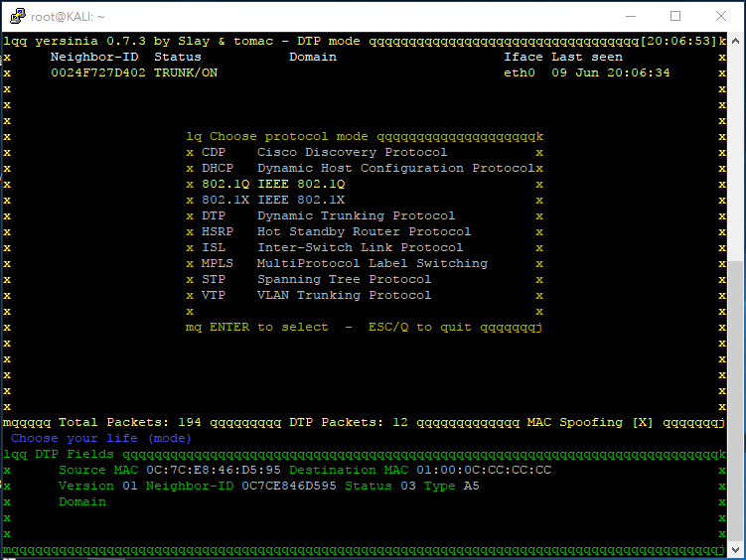Viewport: 746px width, 560px height.
Task: Click the Domain column header
Action: [313, 57]
